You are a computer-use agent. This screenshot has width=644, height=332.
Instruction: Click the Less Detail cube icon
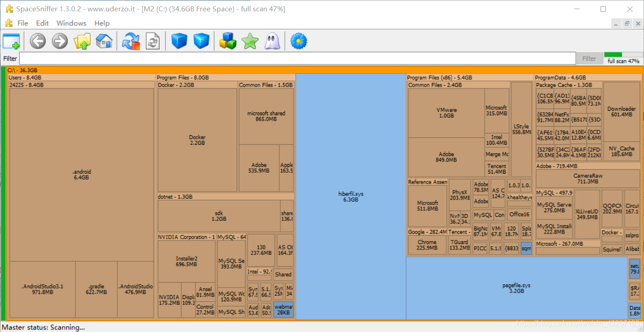(x=179, y=41)
